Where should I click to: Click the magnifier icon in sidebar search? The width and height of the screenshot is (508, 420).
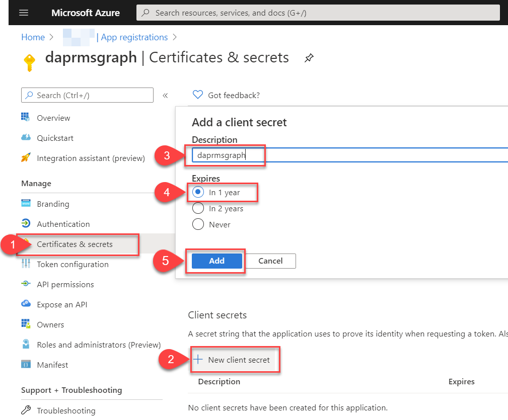(29, 95)
